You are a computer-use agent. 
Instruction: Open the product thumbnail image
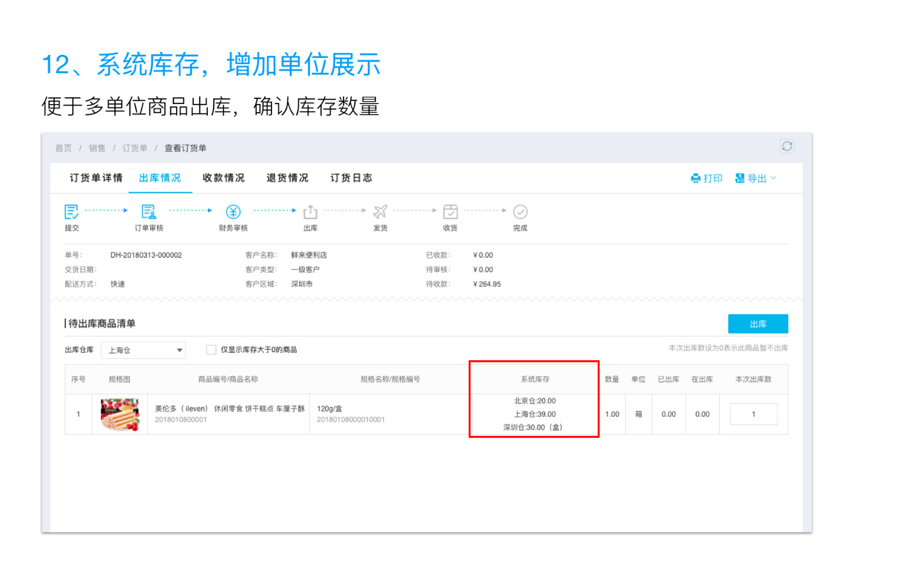(x=120, y=414)
